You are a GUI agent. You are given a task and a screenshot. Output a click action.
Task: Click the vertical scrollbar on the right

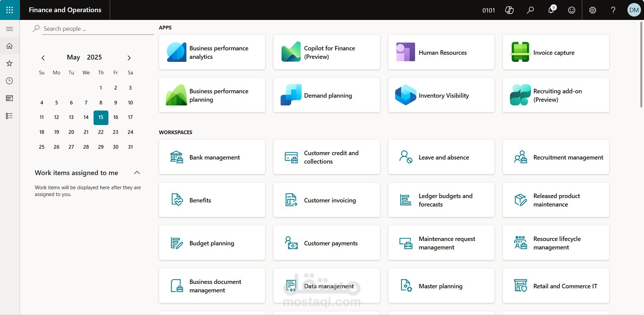pyautogui.click(x=641, y=64)
